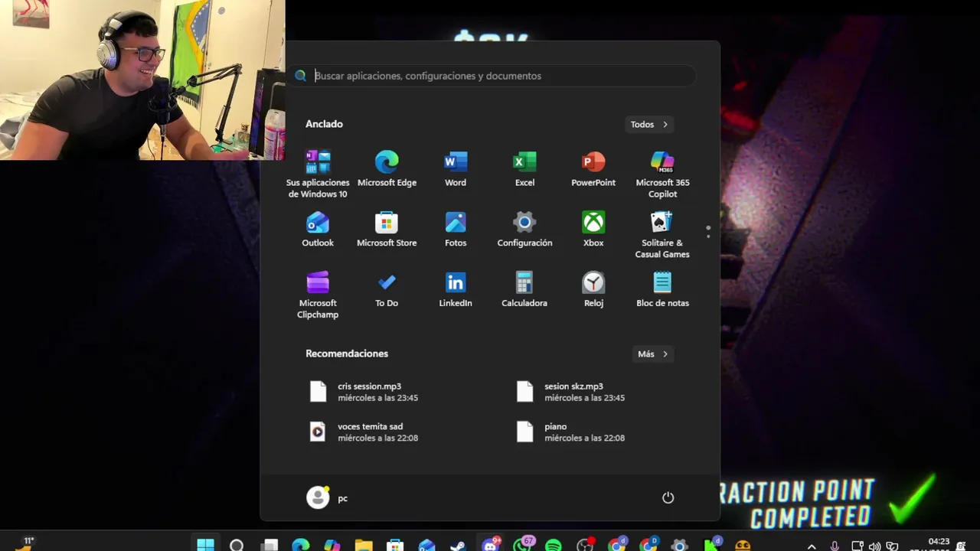Click the microphone tray icon
The height and width of the screenshot is (551, 980).
(x=835, y=546)
